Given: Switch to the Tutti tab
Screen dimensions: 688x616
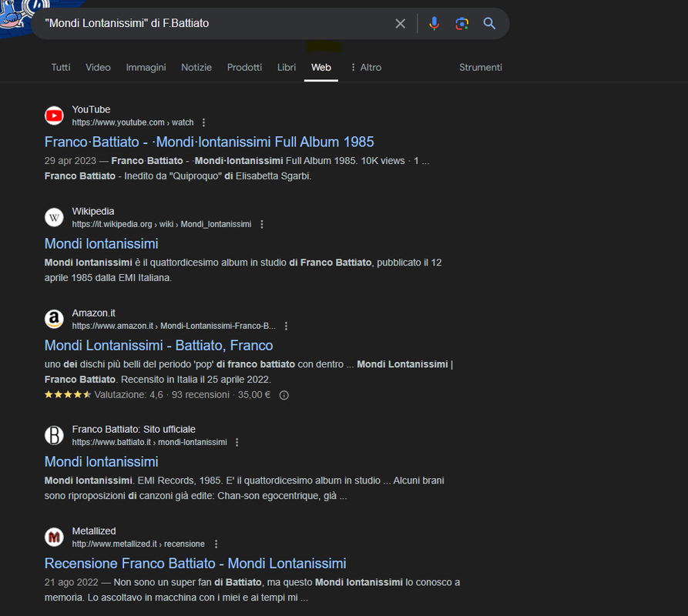Looking at the screenshot, I should coord(61,68).
